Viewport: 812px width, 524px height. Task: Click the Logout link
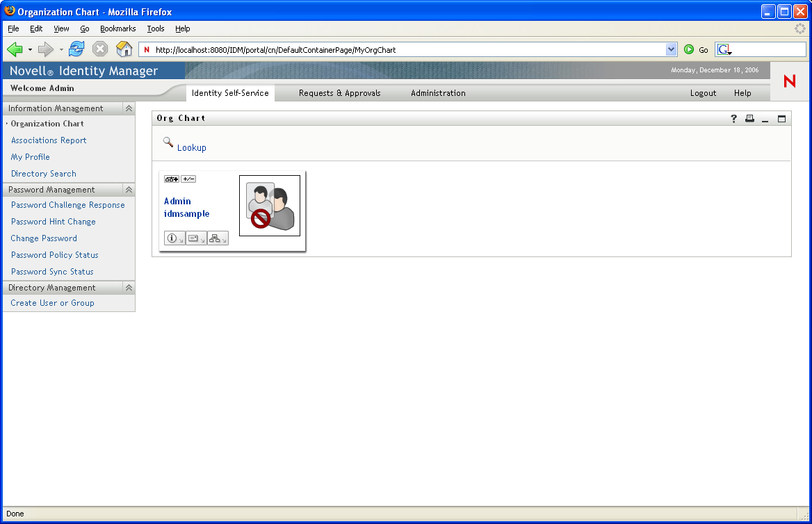(x=703, y=93)
